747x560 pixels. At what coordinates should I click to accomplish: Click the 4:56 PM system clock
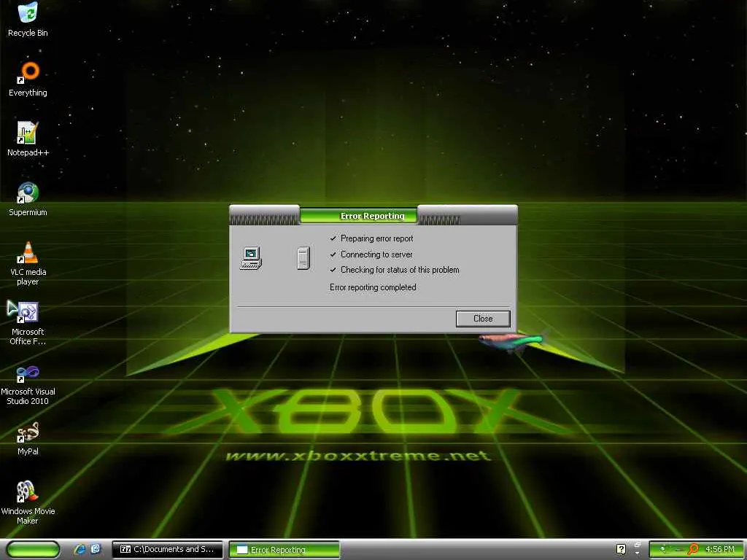tap(720, 549)
